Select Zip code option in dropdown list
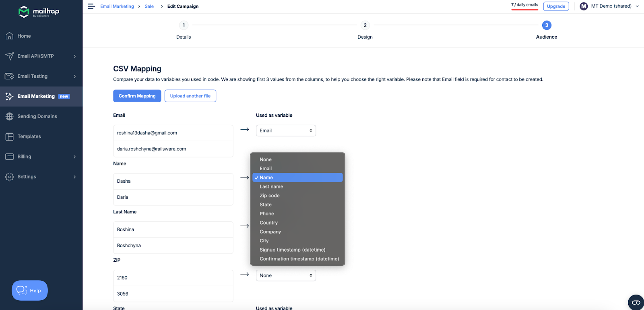 point(270,196)
